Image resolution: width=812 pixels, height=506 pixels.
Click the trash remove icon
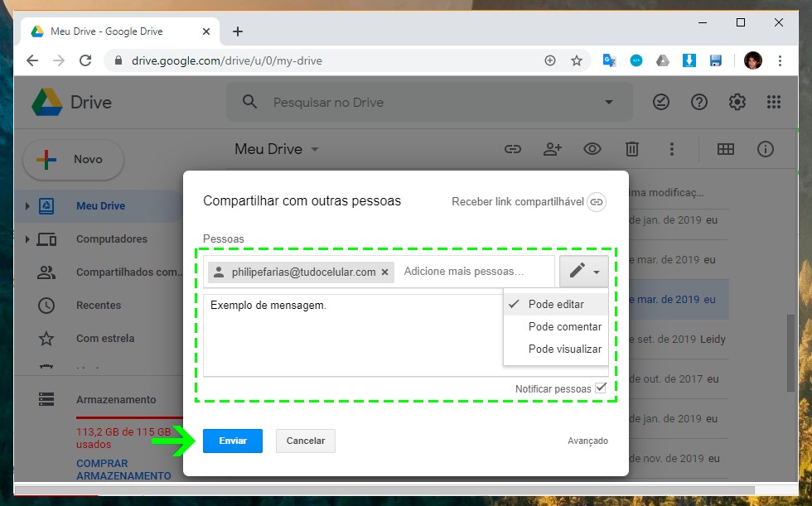[x=631, y=150]
